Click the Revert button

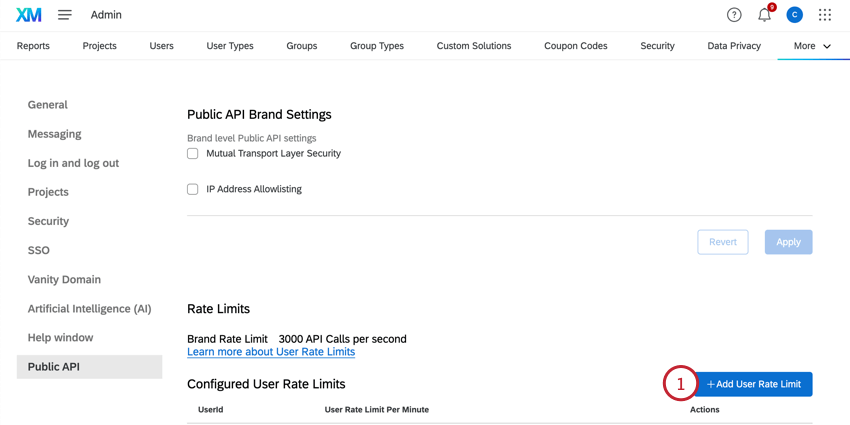click(x=722, y=242)
